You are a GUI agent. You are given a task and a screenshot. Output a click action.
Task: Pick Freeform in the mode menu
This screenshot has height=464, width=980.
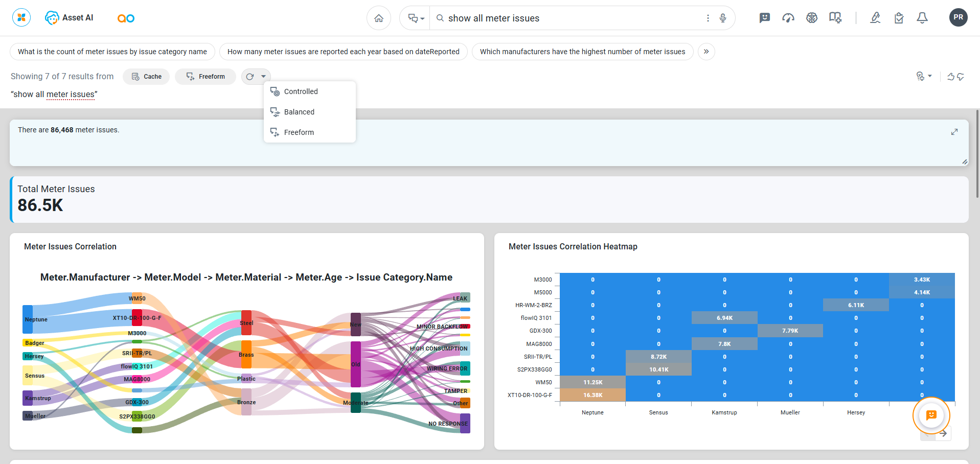(x=299, y=132)
